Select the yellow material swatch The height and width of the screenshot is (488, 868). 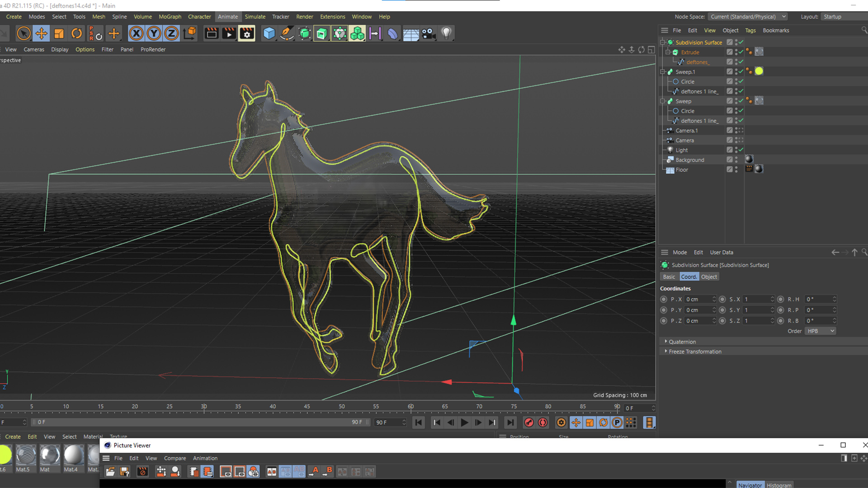pyautogui.click(x=5, y=455)
